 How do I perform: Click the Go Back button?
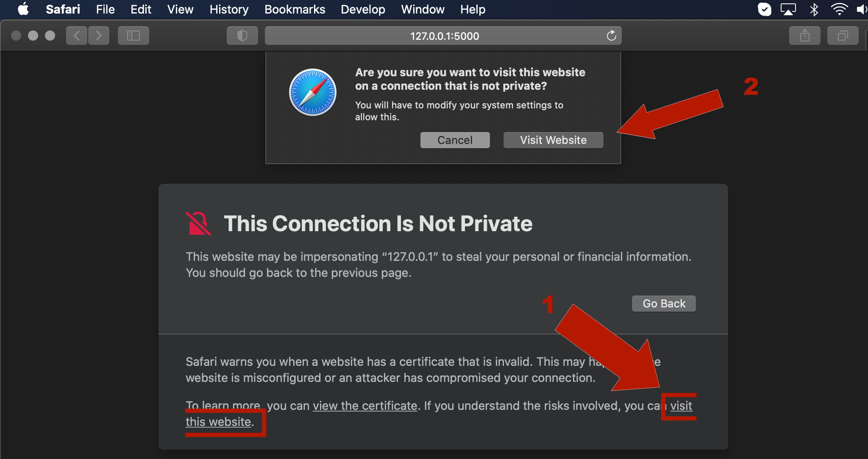664,304
